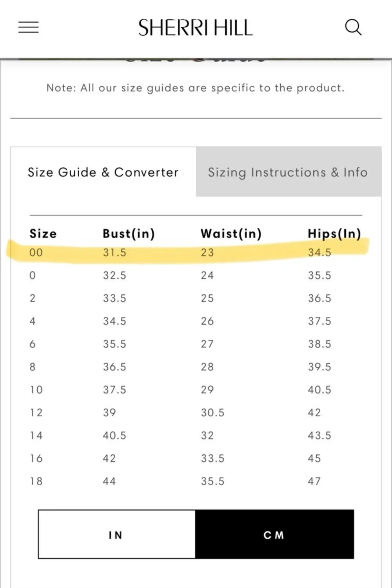The image size is (392, 588).
Task: Click the size 18 row label
Action: 36,481
